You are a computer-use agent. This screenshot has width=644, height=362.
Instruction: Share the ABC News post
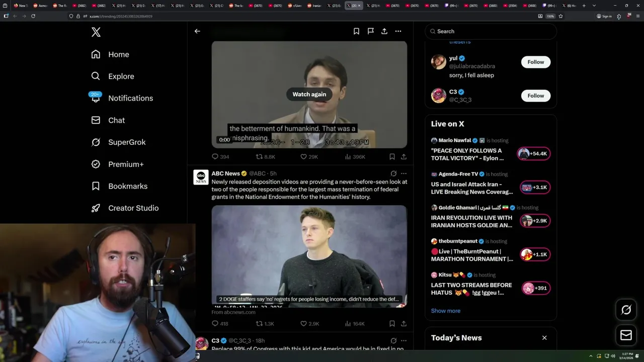[x=404, y=324]
